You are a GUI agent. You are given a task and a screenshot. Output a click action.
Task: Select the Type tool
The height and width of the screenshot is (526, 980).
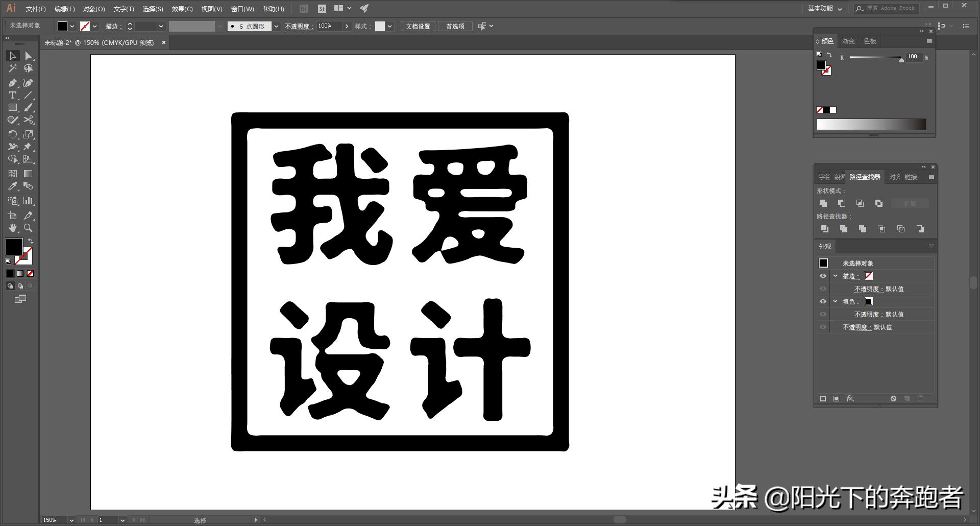(12, 95)
